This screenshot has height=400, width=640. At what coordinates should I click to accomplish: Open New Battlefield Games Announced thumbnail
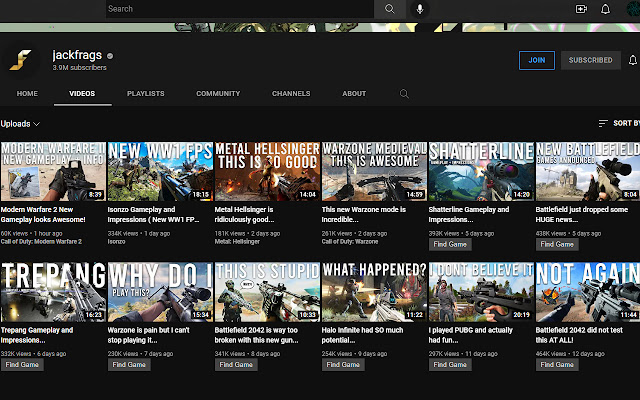588,171
